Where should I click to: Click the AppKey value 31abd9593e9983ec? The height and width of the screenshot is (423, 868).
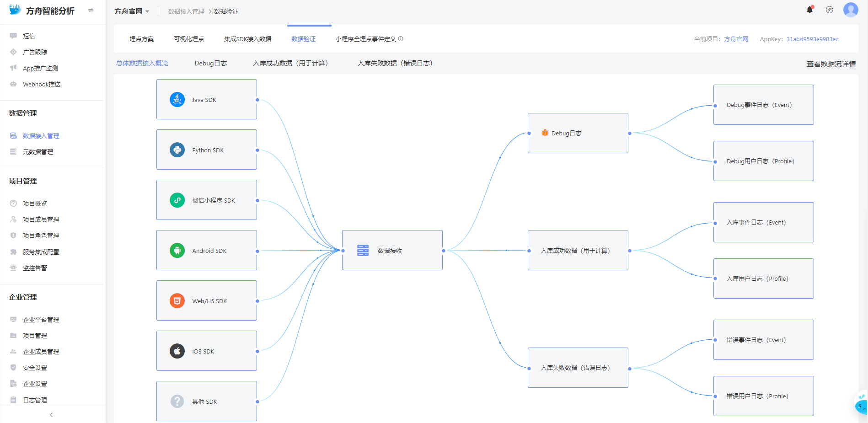point(813,39)
